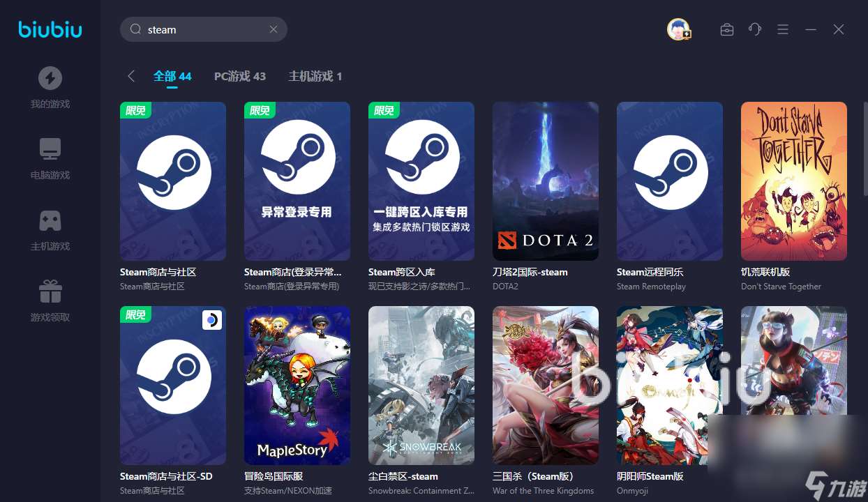
Task: Open the game gift claim icon
Action: 50,292
